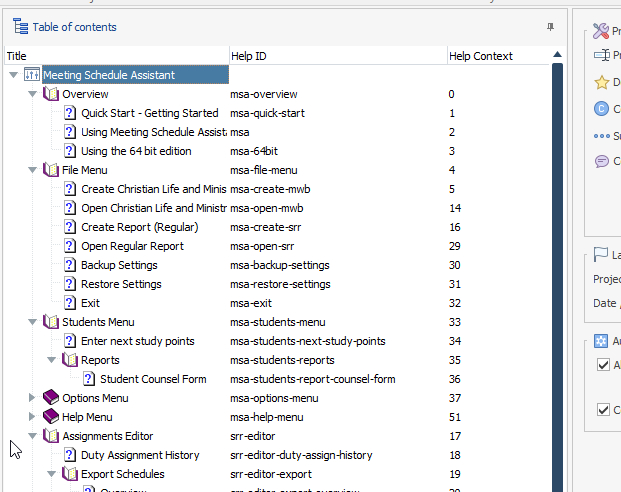
Task: Click the Exit topic page icon
Action: point(70,303)
